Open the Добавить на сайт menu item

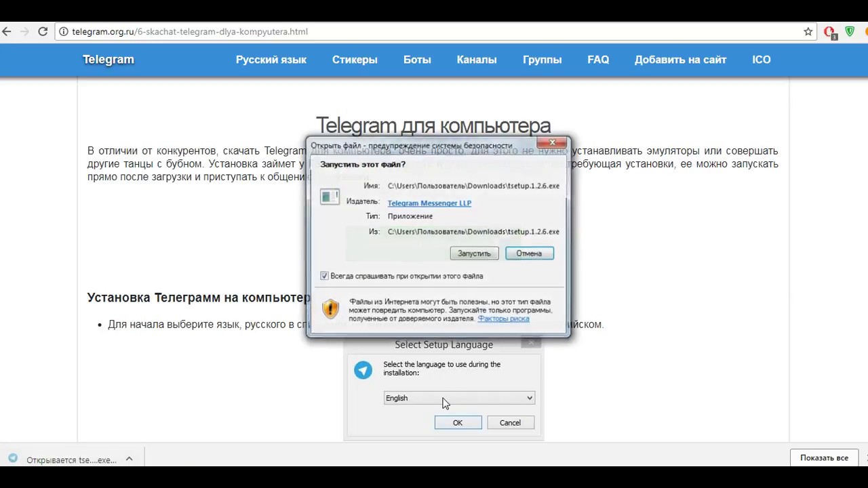click(x=680, y=60)
